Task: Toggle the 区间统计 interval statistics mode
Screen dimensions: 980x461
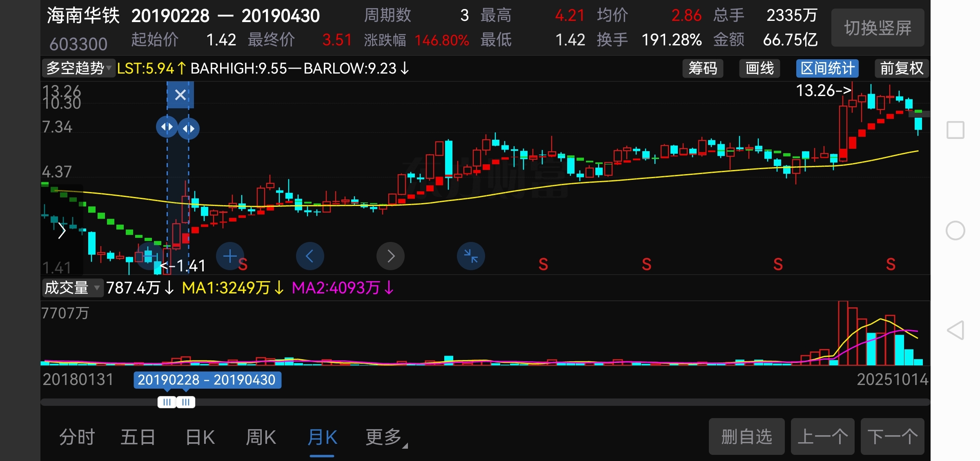Action: point(827,68)
